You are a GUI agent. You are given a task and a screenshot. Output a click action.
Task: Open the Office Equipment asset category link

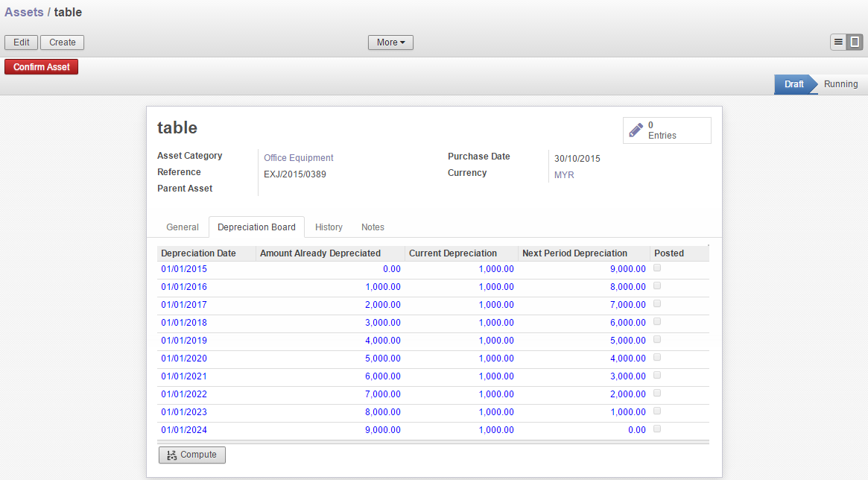tap(298, 157)
